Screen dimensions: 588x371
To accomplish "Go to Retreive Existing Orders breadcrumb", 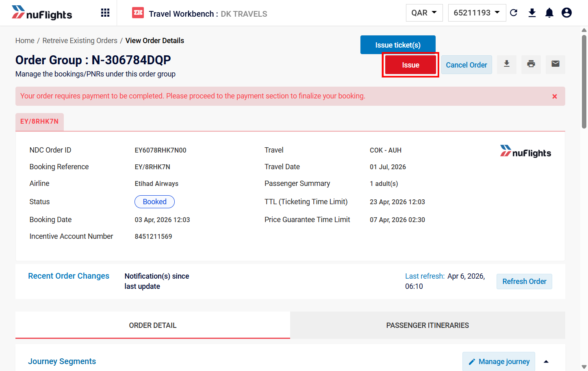I will (x=80, y=41).
